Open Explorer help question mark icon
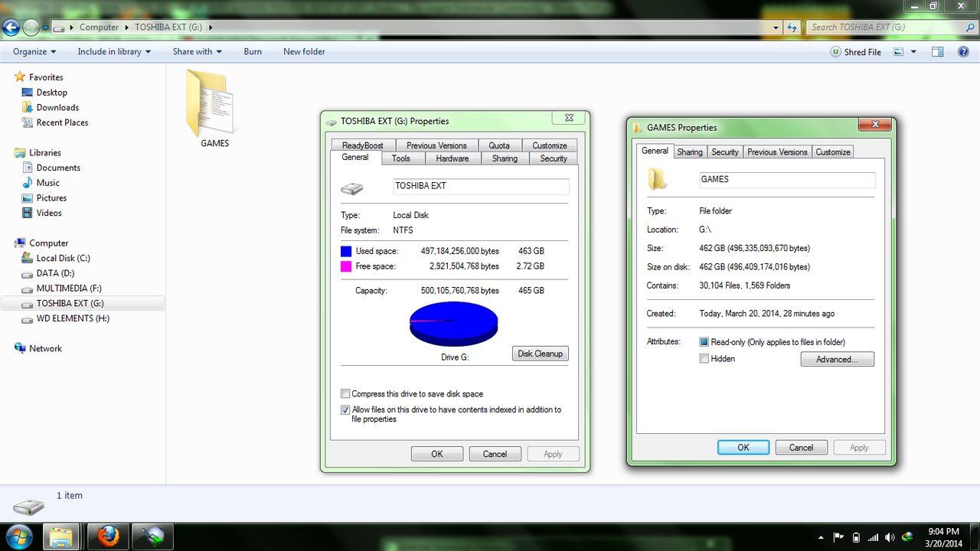This screenshot has height=551, width=980. pyautogui.click(x=963, y=52)
